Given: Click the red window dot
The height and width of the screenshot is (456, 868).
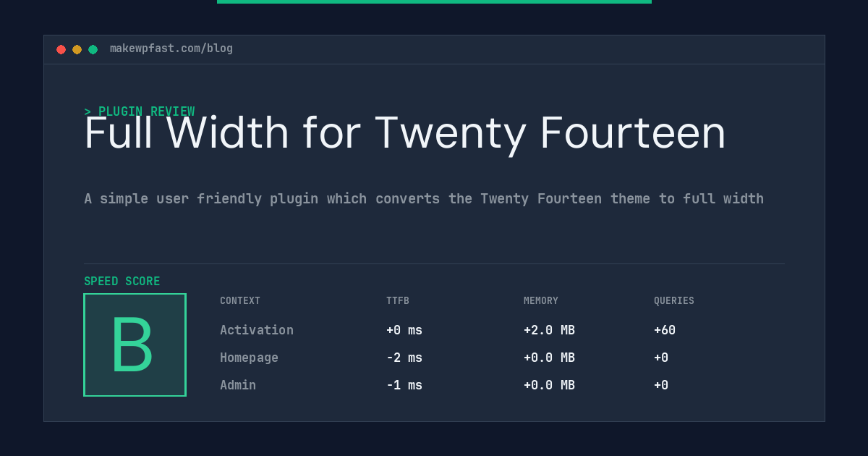Looking at the screenshot, I should pos(61,49).
